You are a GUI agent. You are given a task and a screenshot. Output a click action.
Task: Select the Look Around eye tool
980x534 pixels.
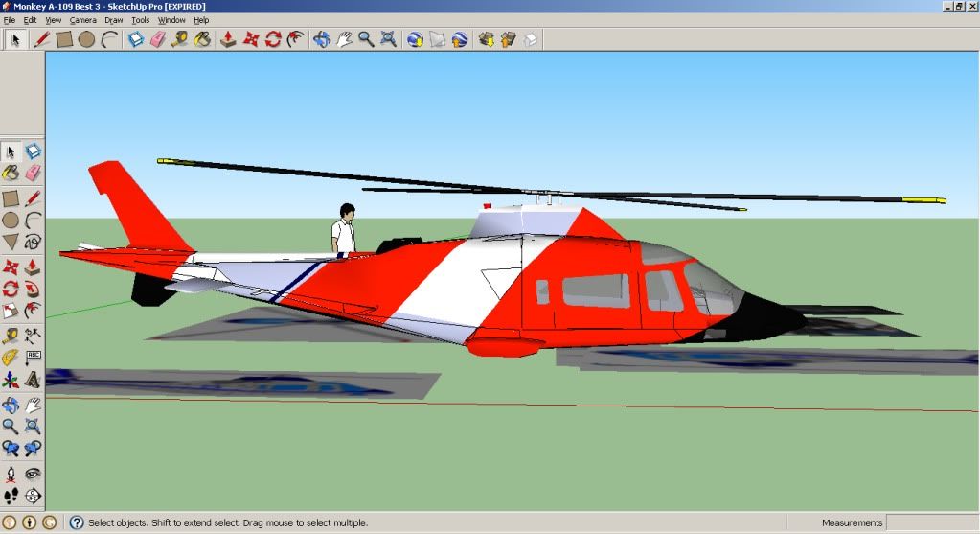34,474
